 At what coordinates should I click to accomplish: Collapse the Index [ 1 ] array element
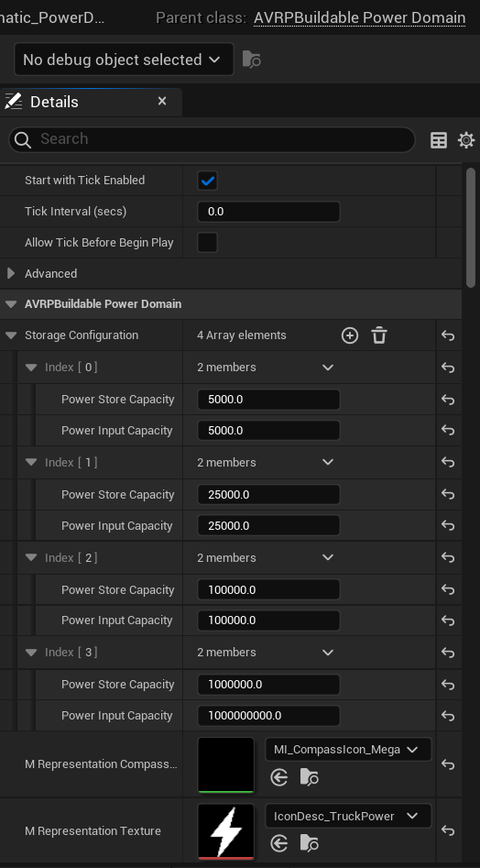(31, 462)
